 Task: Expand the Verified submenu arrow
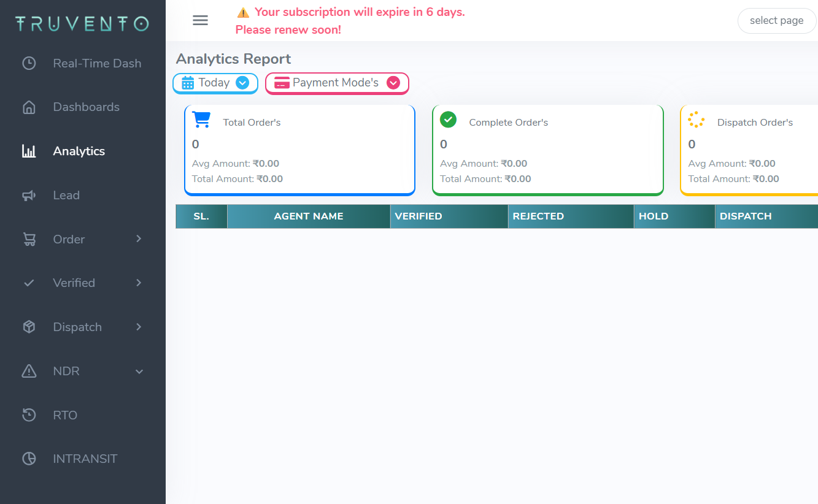(x=139, y=283)
